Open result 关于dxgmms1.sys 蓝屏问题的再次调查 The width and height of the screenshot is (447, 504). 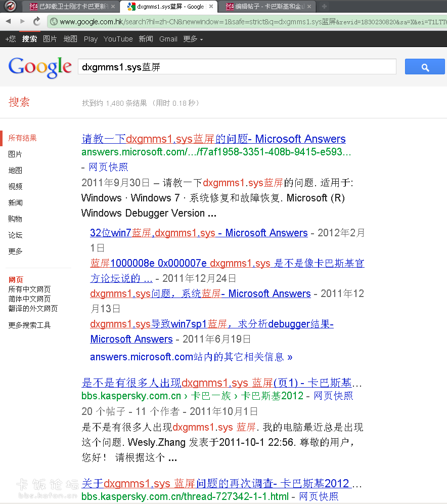point(221,483)
